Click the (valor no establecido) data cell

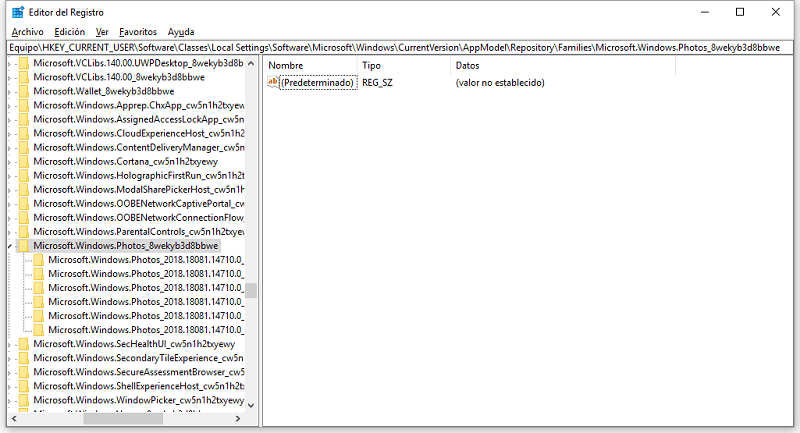pos(500,83)
